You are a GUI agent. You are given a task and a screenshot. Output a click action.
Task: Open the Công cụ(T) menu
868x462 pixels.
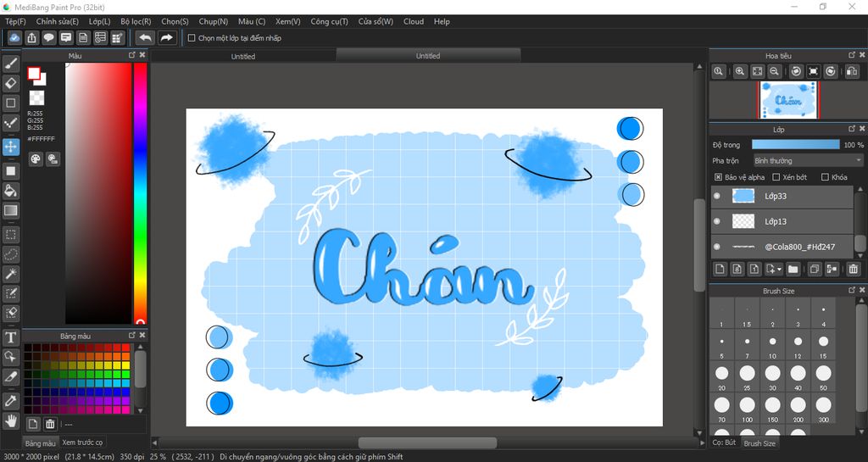point(329,21)
